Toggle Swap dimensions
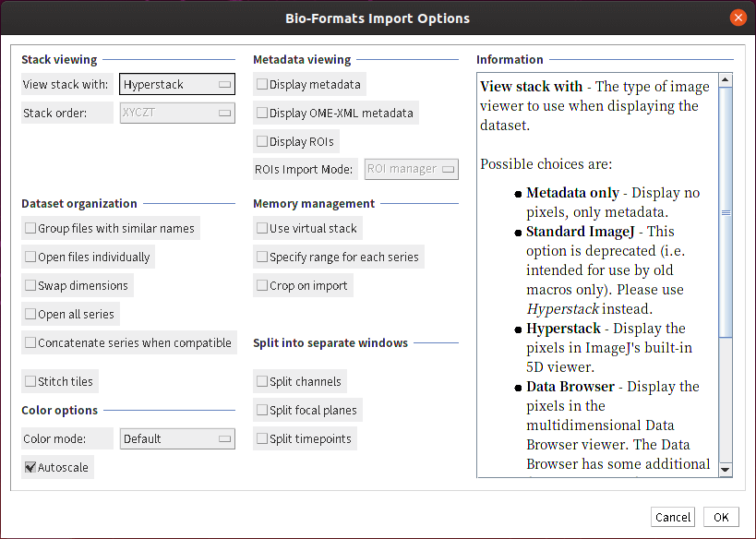Image resolution: width=756 pixels, height=539 pixels. [30, 285]
